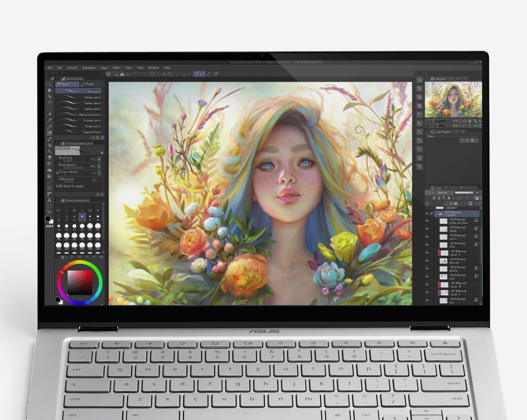527x420 pixels.
Task: Toggle visibility of the socks layer
Action: click(x=427, y=237)
